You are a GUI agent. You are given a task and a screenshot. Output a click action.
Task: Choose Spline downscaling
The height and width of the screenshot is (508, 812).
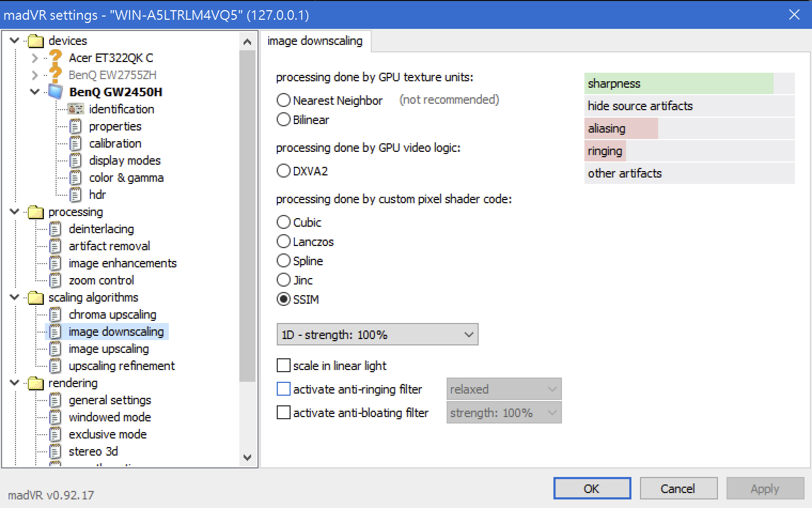coord(284,260)
